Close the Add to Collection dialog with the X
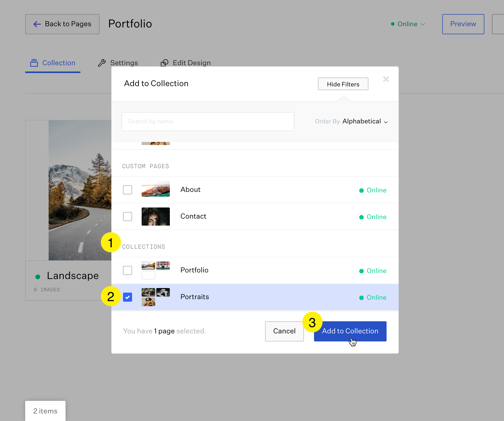504x421 pixels. coord(386,79)
